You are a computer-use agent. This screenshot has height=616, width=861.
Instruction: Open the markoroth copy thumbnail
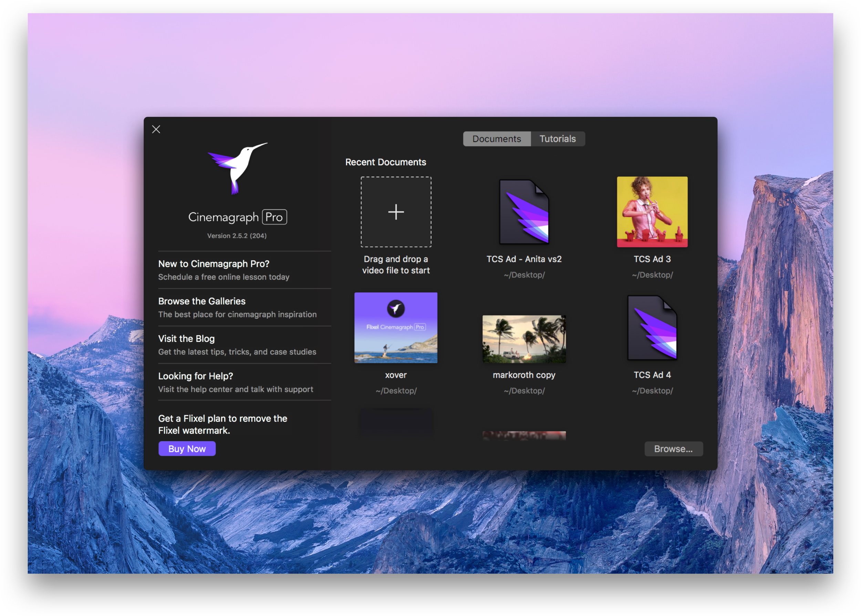click(524, 339)
